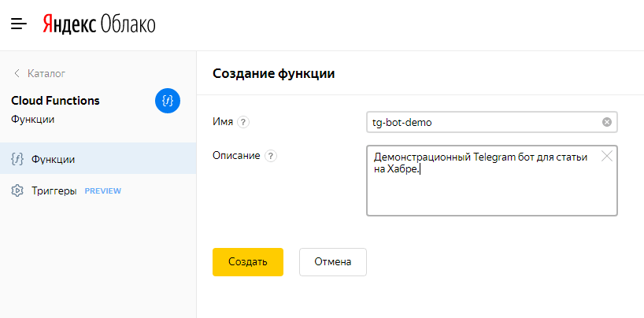Click the blue Cloud Functions service icon
The height and width of the screenshot is (318, 644).
[x=168, y=101]
